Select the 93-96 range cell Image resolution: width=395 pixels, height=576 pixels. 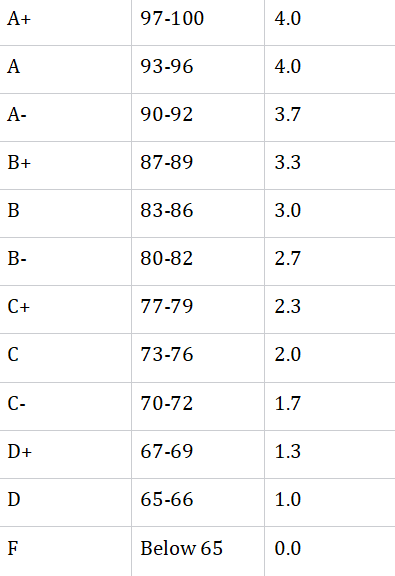click(x=198, y=70)
